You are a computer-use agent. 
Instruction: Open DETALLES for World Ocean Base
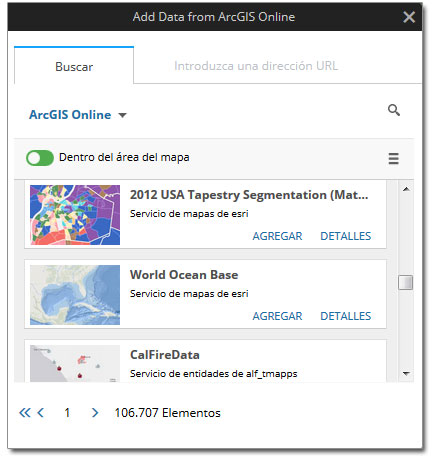(346, 316)
